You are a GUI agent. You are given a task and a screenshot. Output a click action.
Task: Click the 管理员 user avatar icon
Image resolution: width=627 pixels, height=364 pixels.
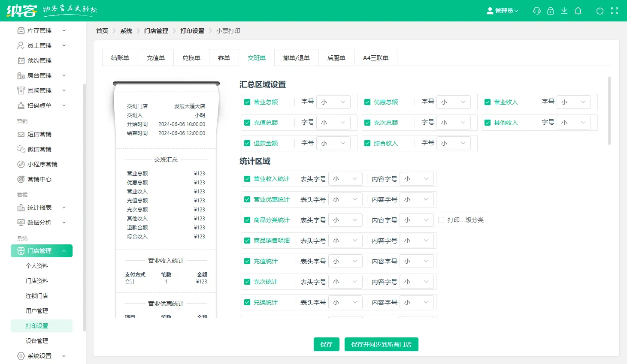click(490, 11)
